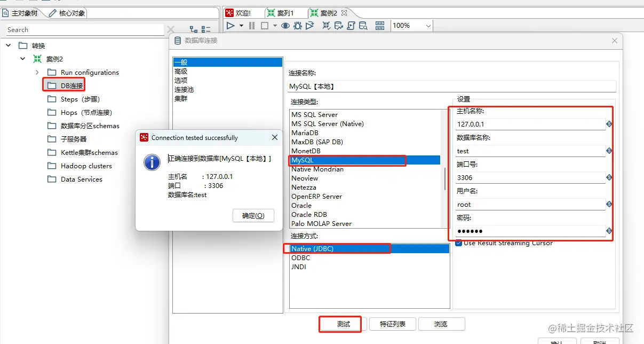This screenshot has width=644, height=344.
Task: Collapse the 转换 tree node
Action: click(x=9, y=45)
